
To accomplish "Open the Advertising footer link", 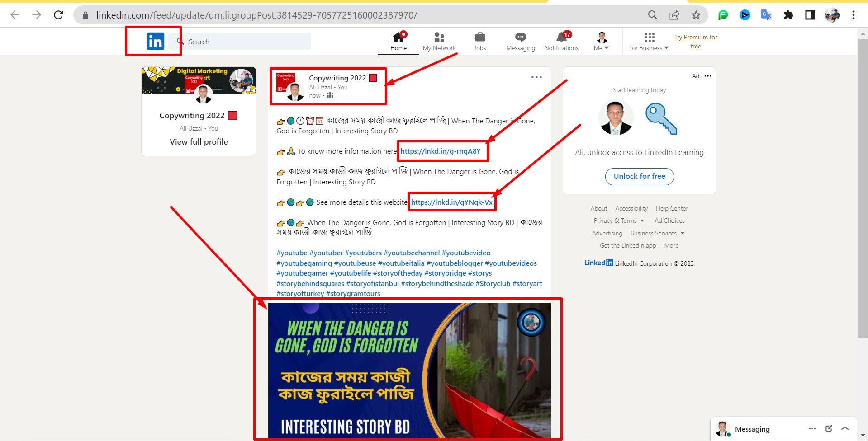I will pyautogui.click(x=607, y=233).
